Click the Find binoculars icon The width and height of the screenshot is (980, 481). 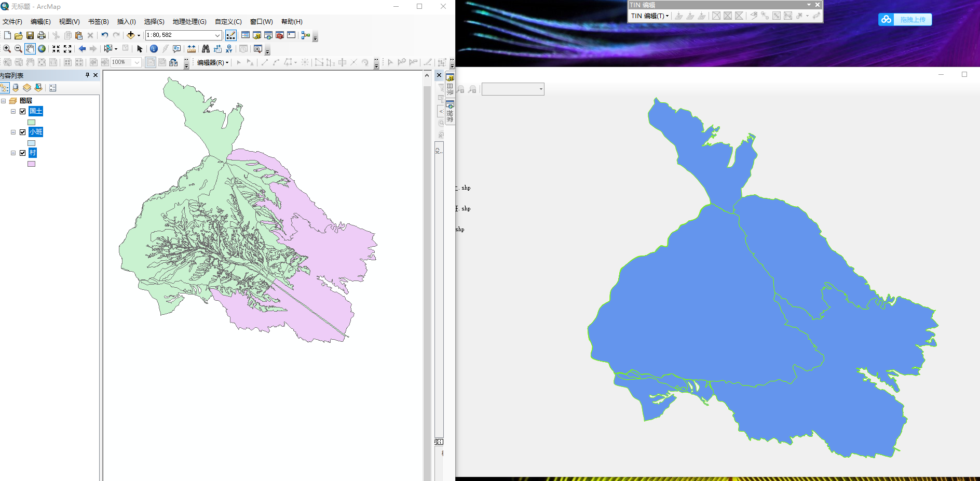(206, 49)
